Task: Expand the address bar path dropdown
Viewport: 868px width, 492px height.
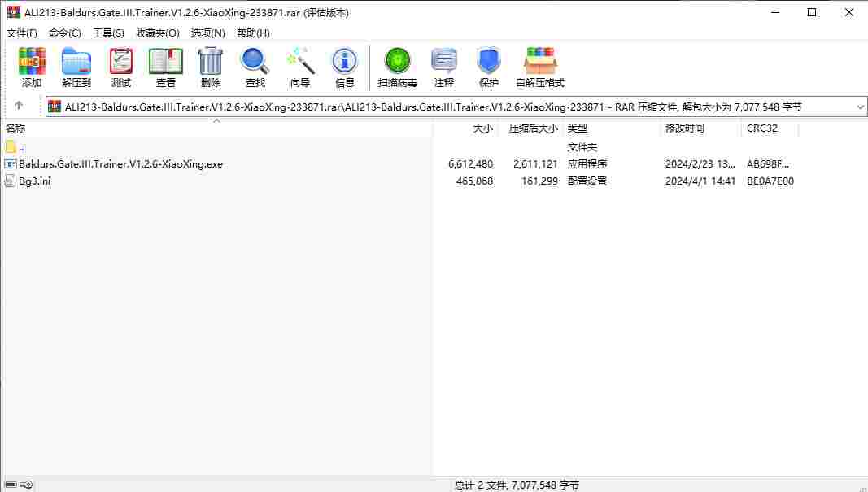Action: pyautogui.click(x=860, y=107)
